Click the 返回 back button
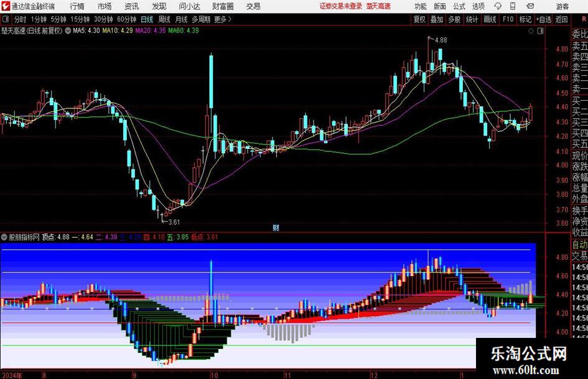Screen dimensions: 588x379 [x=561, y=19]
